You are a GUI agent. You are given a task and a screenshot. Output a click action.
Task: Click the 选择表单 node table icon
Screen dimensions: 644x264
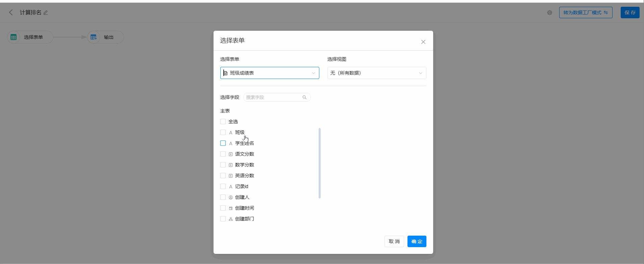(x=14, y=37)
